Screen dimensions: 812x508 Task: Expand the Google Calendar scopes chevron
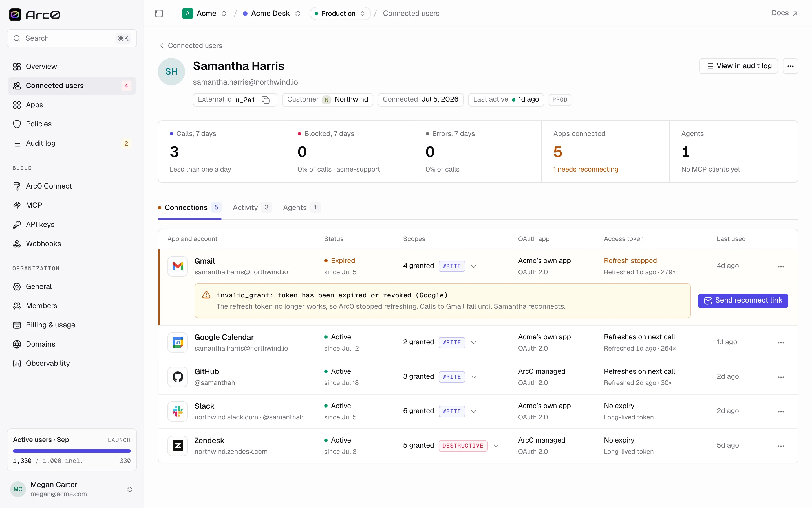click(473, 343)
